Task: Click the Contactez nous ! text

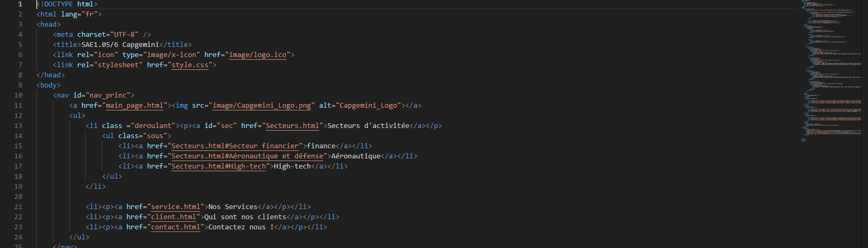Action: [x=241, y=227]
